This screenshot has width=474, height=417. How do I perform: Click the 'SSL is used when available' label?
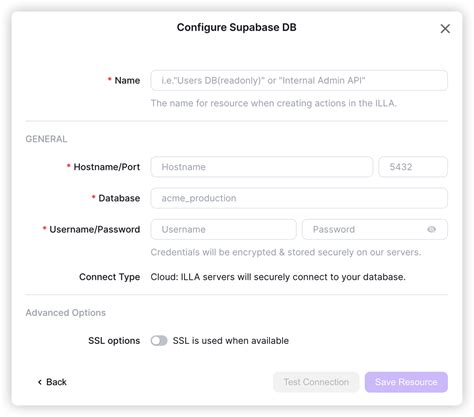coord(231,341)
